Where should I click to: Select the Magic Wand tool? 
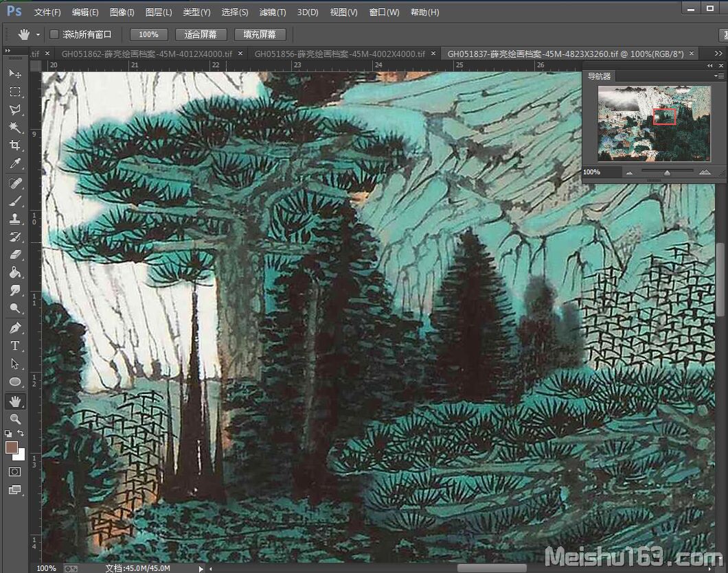15,127
